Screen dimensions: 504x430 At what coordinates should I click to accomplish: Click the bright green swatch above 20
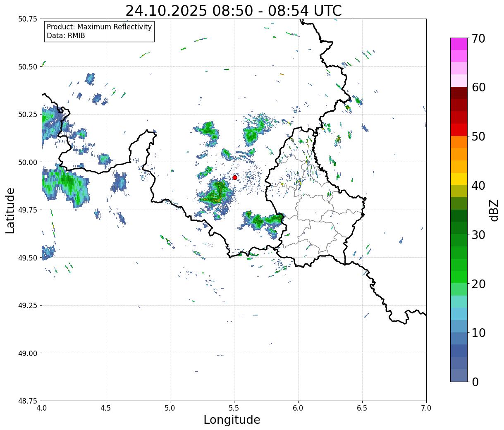[459, 277]
